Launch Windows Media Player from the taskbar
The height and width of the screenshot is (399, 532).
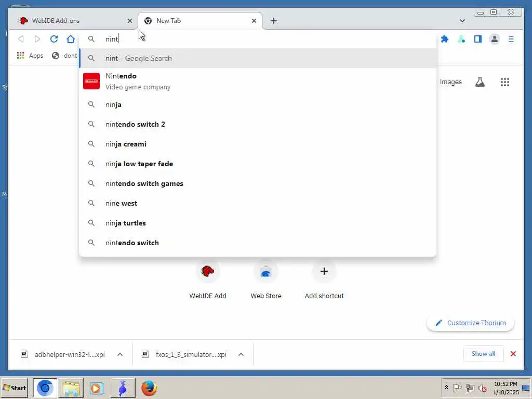point(97,388)
